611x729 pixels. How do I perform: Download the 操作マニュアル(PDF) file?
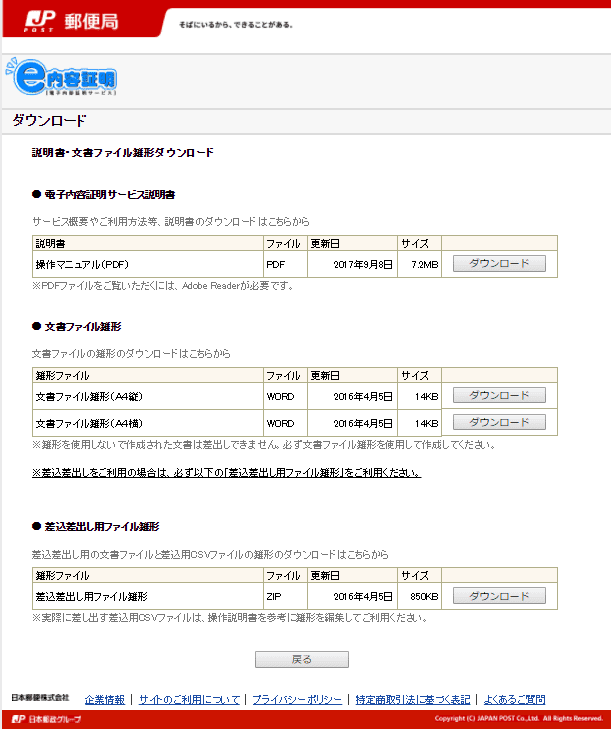coord(499,264)
